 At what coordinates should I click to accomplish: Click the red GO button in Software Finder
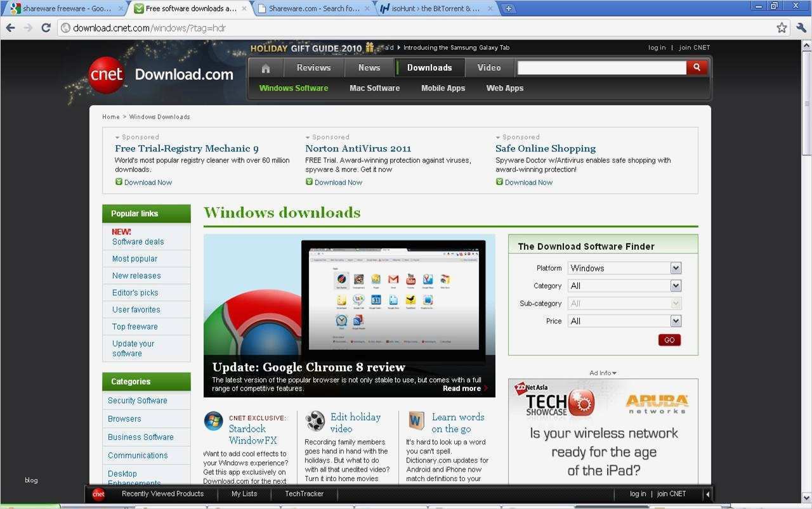pos(669,340)
